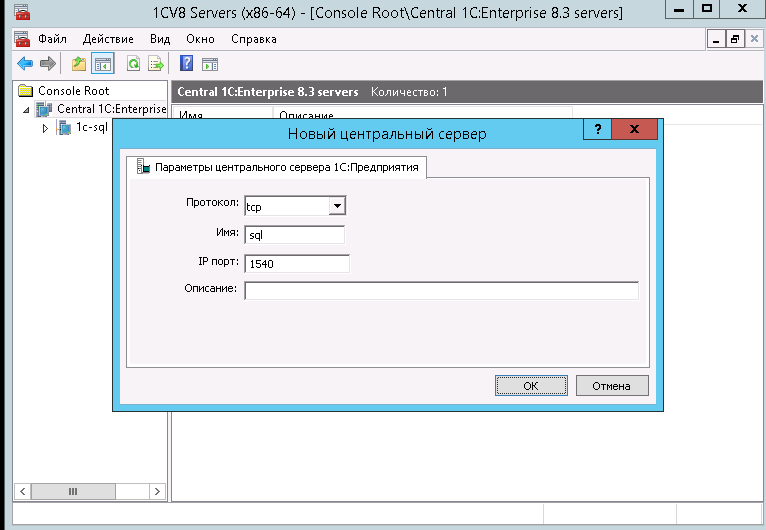The width and height of the screenshot is (766, 530).
Task: Open the Действие menu
Action: point(110,39)
